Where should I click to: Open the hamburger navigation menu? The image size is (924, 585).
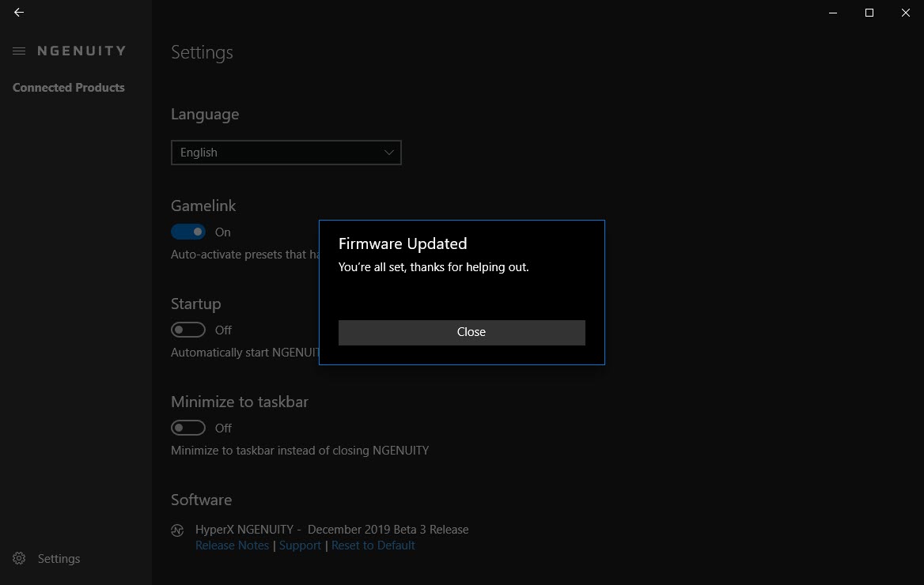pyautogui.click(x=19, y=51)
